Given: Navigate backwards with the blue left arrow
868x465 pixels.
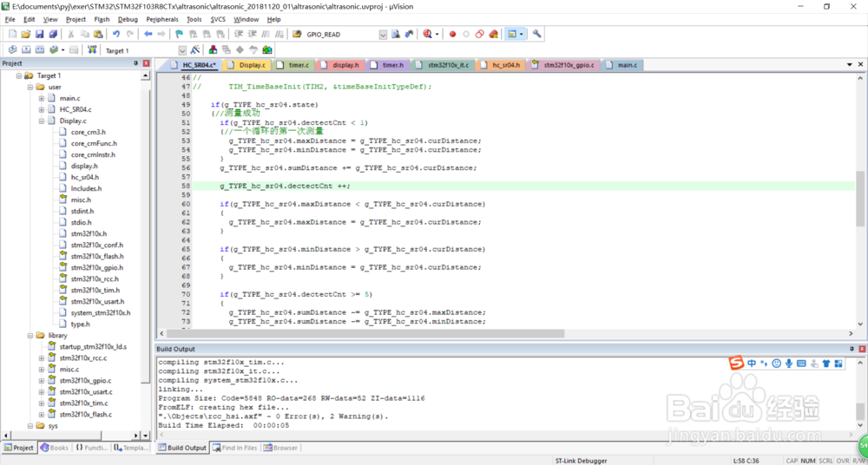Looking at the screenshot, I should [148, 35].
